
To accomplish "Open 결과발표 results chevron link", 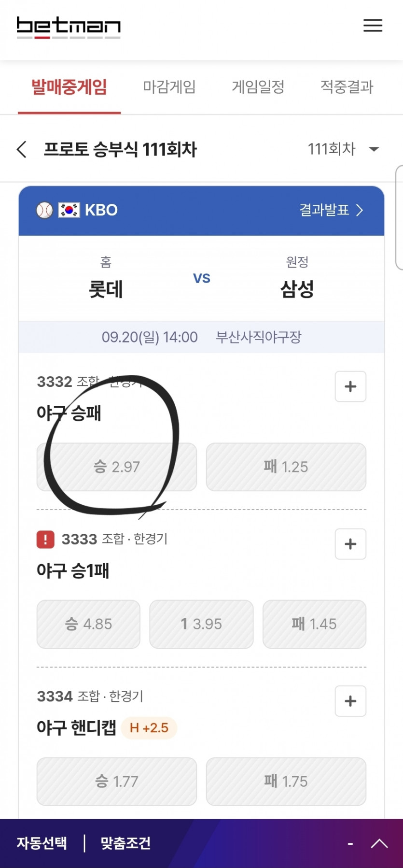I will click(x=331, y=210).
